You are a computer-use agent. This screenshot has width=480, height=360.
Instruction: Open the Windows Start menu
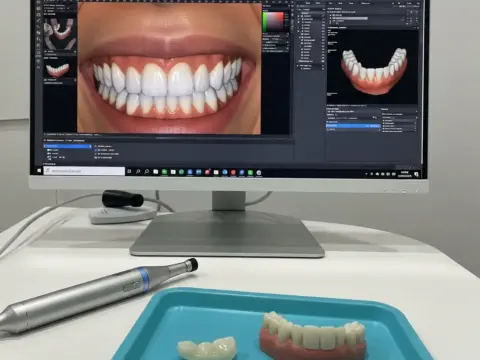point(39,170)
